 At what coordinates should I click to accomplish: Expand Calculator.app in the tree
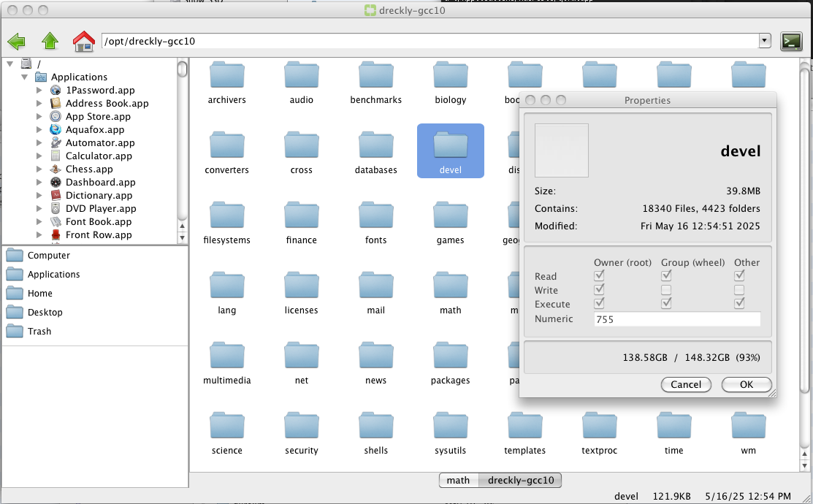39,156
